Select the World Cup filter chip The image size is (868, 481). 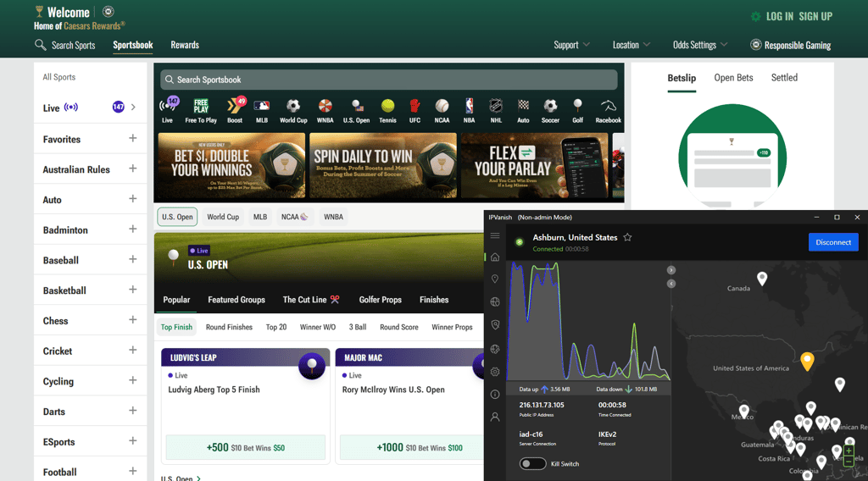click(x=223, y=217)
